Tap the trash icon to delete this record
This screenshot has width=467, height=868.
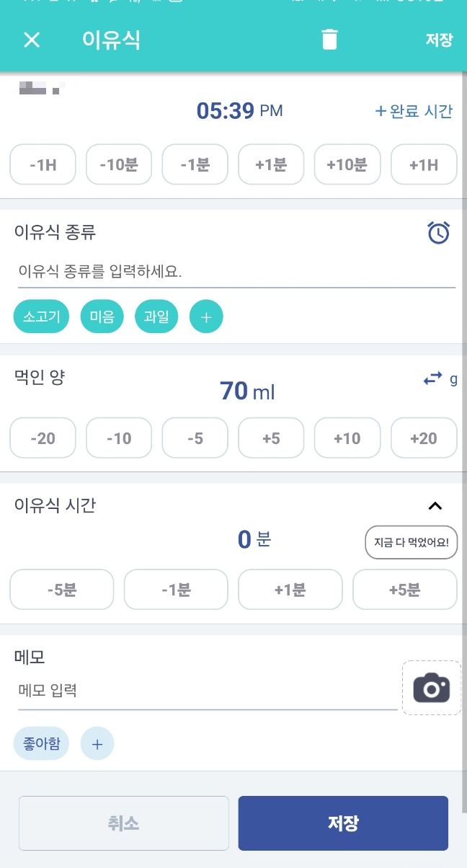tap(329, 40)
